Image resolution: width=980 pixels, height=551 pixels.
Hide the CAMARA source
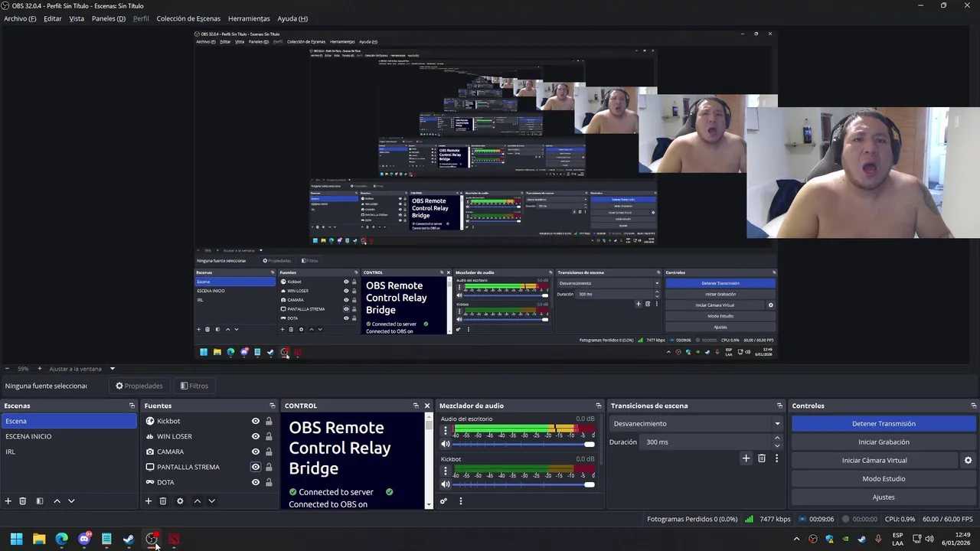pos(256,452)
